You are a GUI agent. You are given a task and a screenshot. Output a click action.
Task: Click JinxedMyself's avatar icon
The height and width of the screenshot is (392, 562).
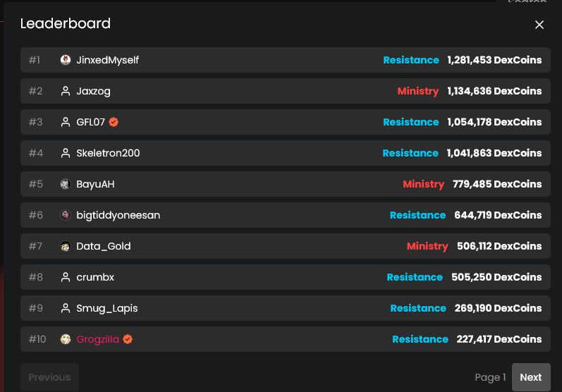[66, 60]
